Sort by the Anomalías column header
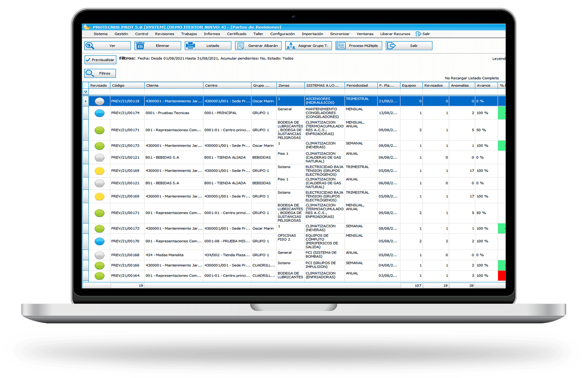This screenshot has width=588, height=378. 462,86
